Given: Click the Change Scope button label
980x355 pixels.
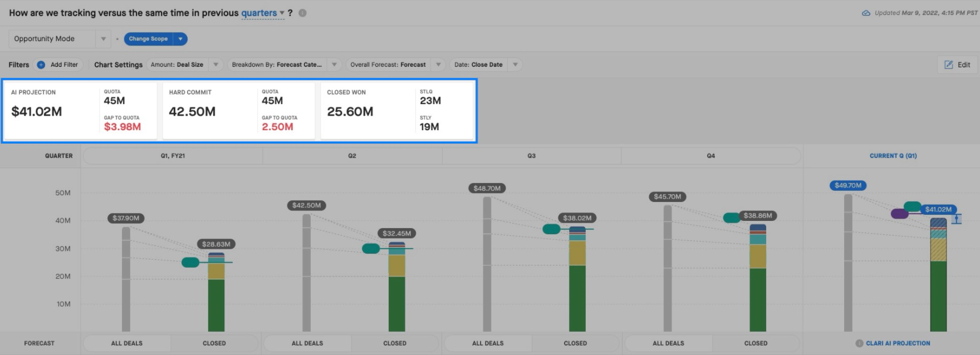Looking at the screenshot, I should pos(148,39).
